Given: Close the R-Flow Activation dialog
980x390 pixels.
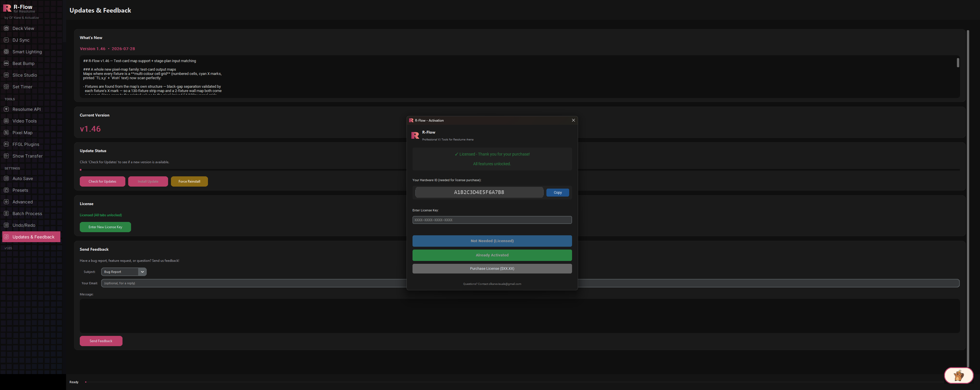Looking at the screenshot, I should (573, 120).
